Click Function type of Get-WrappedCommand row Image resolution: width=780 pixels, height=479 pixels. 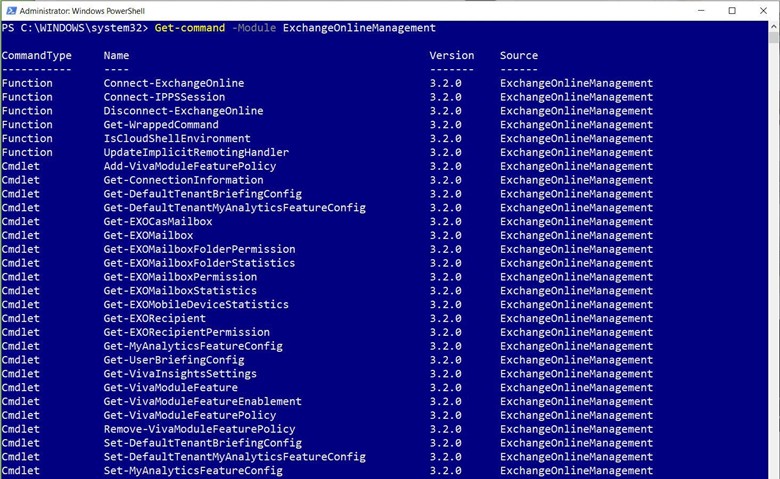[x=27, y=125]
